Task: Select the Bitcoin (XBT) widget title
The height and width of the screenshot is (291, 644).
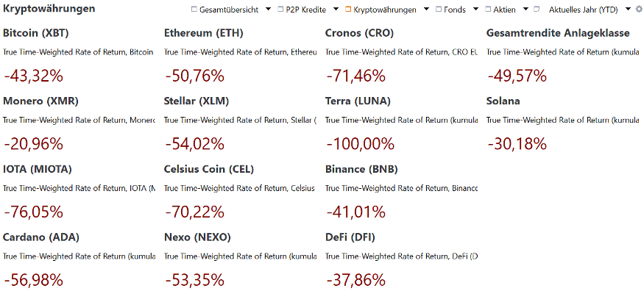Action: (36, 33)
